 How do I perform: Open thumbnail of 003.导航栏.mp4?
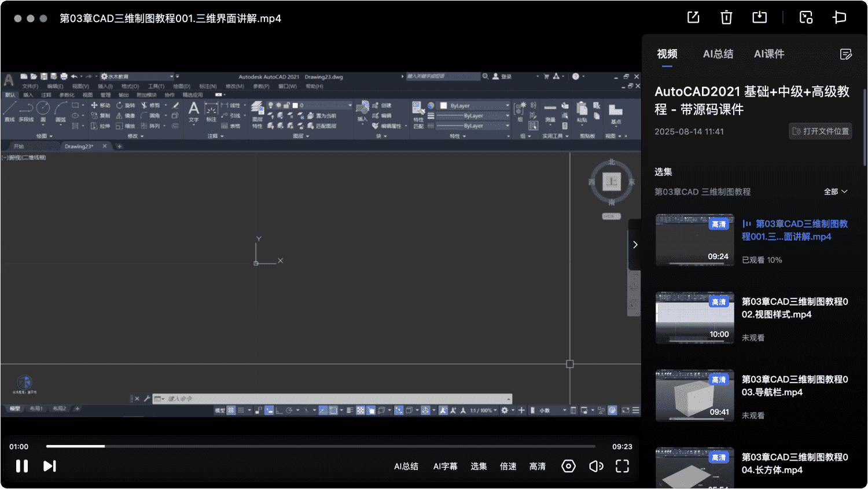(x=694, y=395)
